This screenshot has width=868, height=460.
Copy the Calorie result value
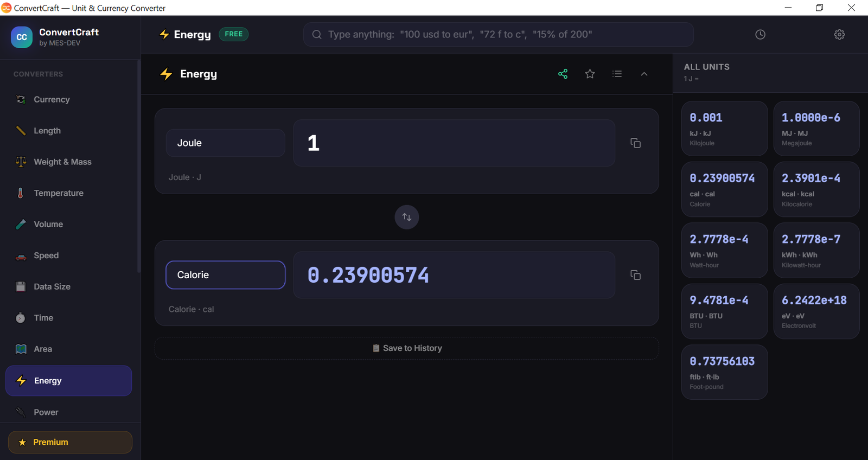click(x=635, y=275)
